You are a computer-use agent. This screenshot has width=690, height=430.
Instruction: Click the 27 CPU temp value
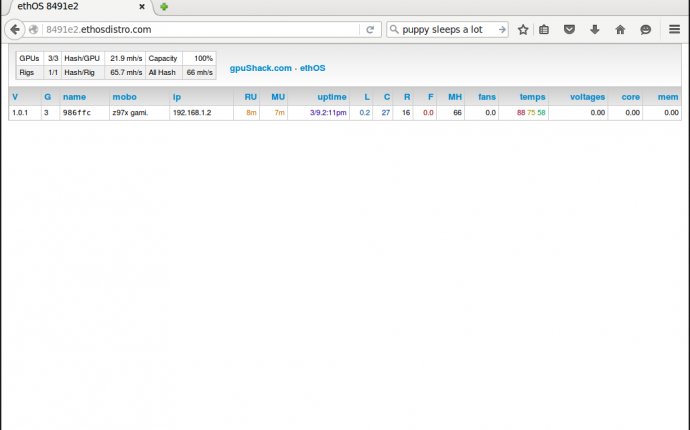[386, 113]
